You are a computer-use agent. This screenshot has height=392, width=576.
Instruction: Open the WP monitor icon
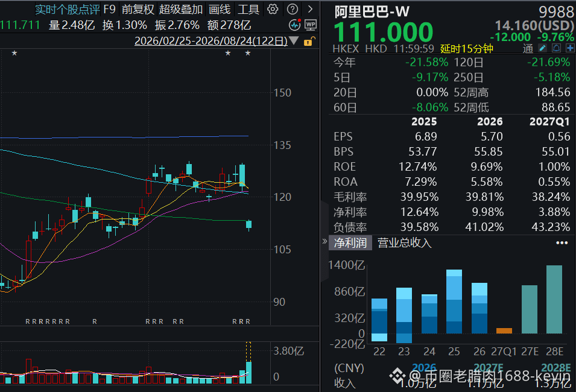tap(311, 25)
